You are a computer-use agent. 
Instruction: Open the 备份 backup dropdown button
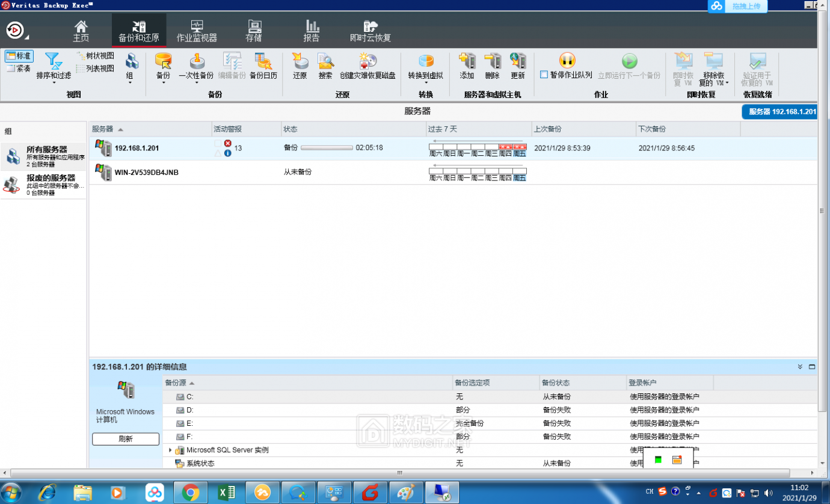click(163, 67)
